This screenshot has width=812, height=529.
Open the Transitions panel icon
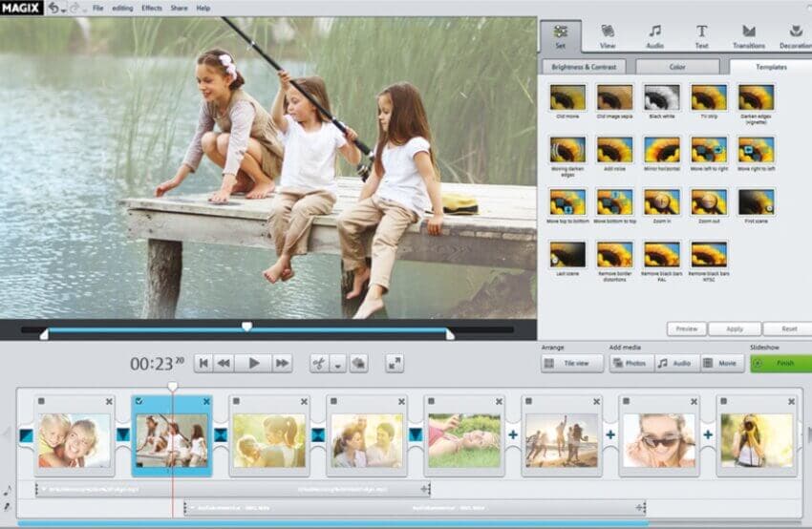[x=749, y=32]
